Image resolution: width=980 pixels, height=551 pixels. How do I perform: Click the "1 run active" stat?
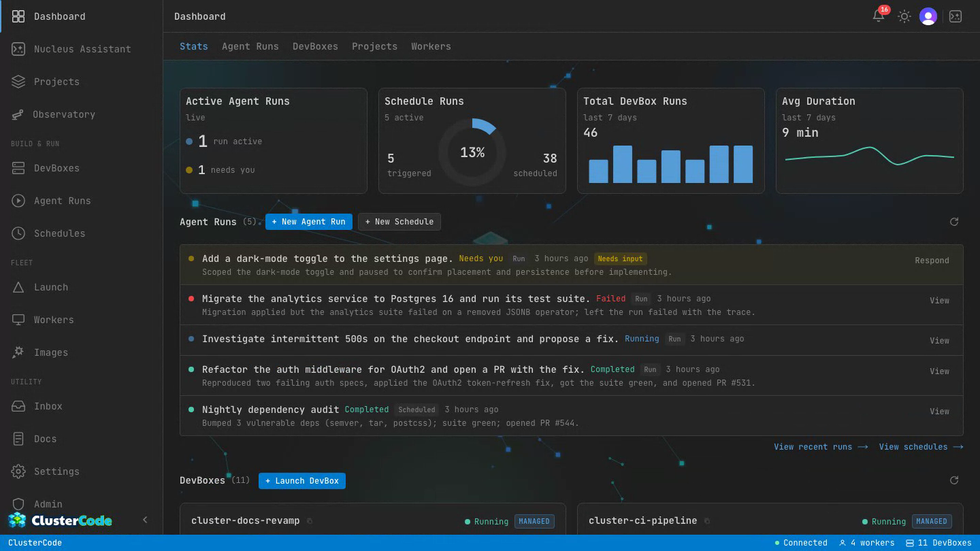(224, 141)
